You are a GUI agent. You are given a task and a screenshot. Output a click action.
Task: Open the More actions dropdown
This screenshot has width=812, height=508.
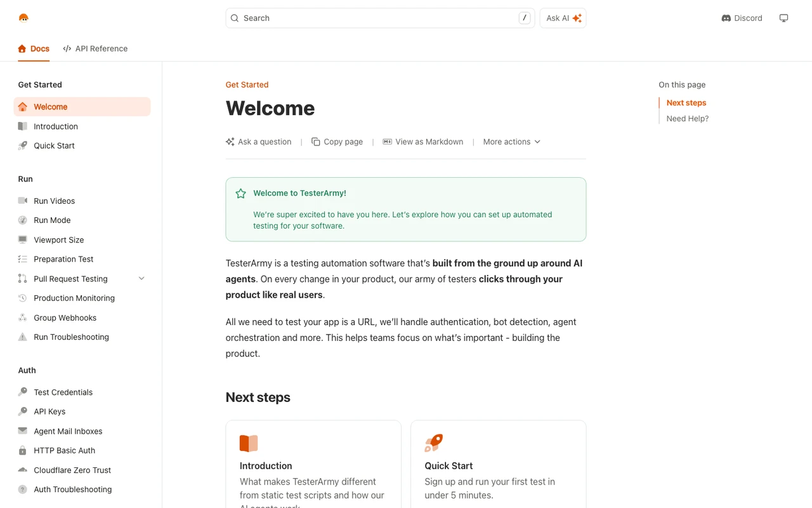(x=511, y=142)
